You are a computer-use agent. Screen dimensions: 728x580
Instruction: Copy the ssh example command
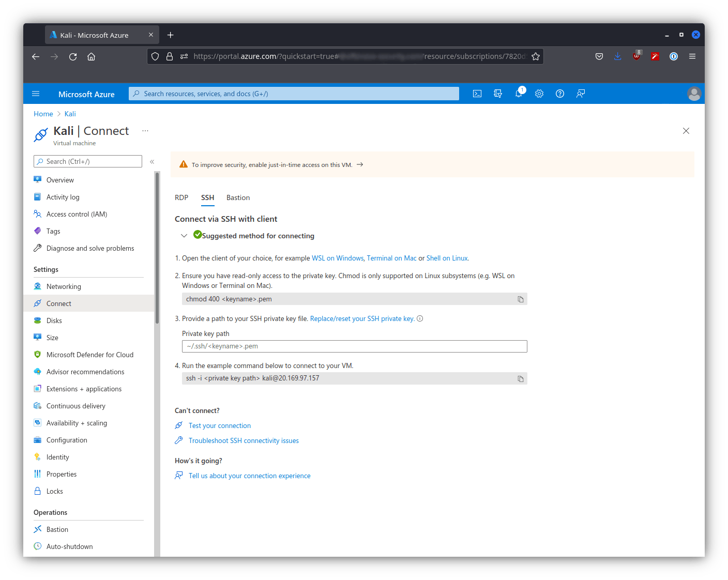coord(521,379)
